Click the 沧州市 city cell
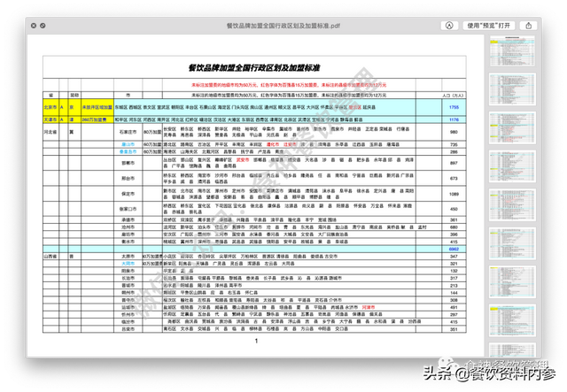 (128, 227)
